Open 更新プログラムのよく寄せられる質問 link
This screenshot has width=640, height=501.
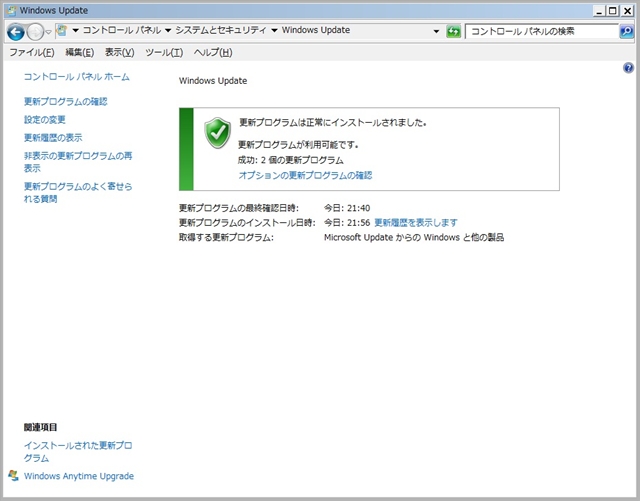point(78,192)
